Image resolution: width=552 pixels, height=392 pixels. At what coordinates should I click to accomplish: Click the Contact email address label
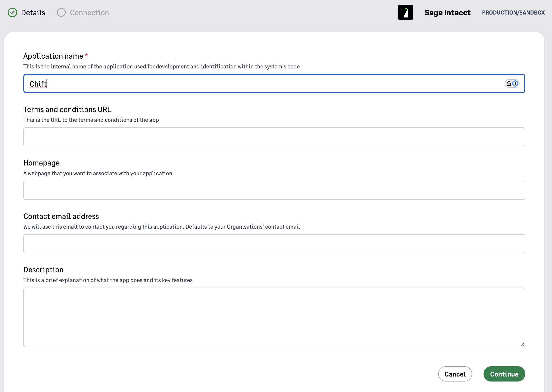coord(61,216)
